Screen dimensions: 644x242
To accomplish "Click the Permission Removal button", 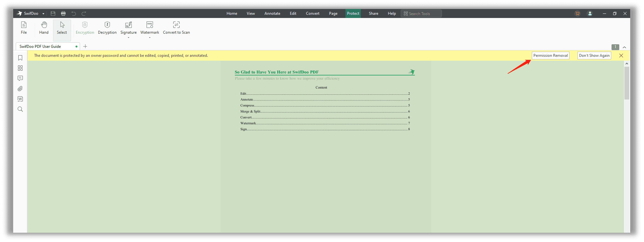I will click(550, 56).
